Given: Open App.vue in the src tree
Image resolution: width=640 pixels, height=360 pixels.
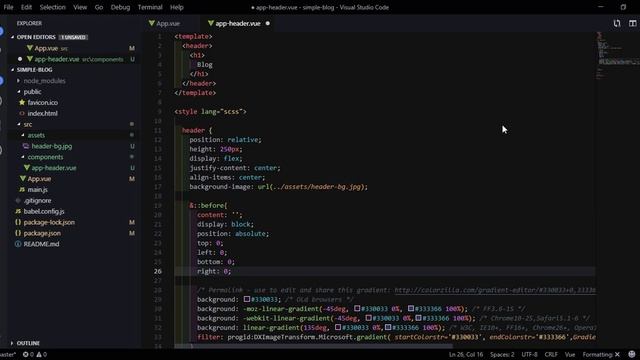Looking at the screenshot, I should point(39,179).
